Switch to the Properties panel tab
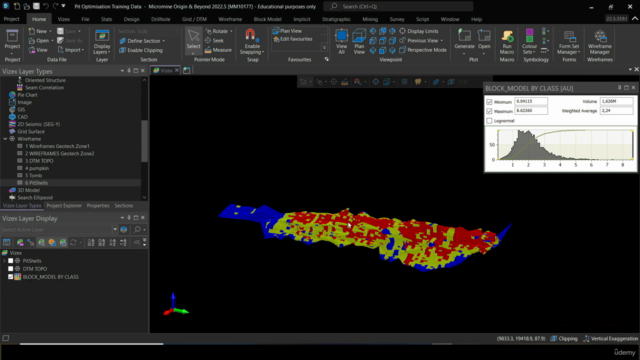 [98, 206]
